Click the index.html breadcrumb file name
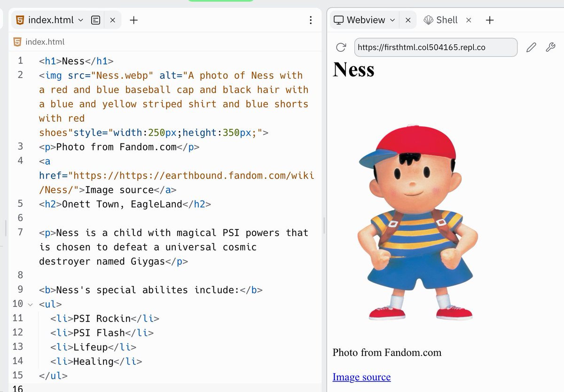 coord(45,42)
